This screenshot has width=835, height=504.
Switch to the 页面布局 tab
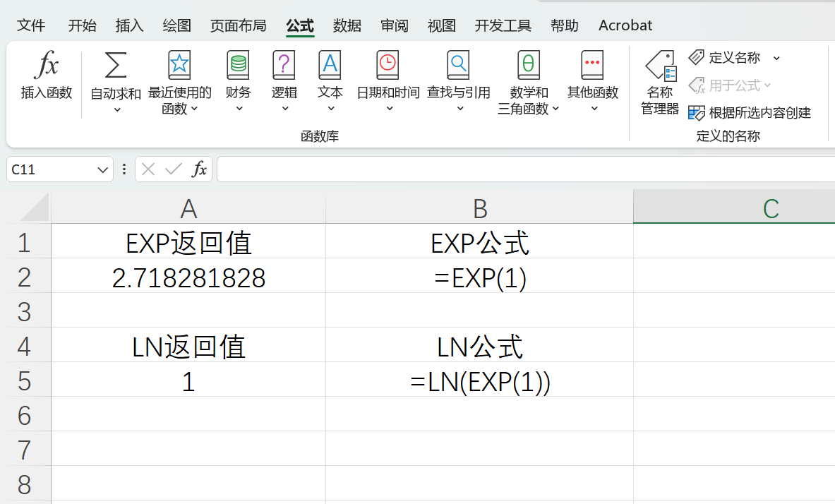pos(238,25)
